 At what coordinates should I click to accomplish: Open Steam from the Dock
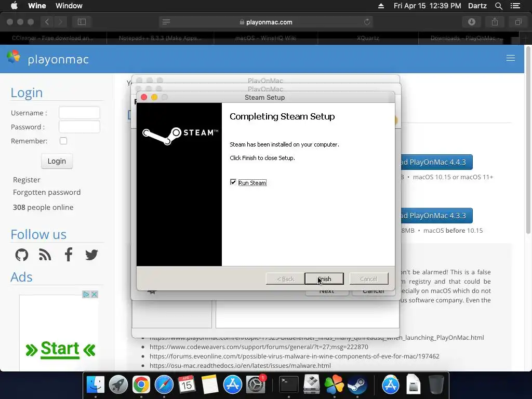tap(357, 384)
